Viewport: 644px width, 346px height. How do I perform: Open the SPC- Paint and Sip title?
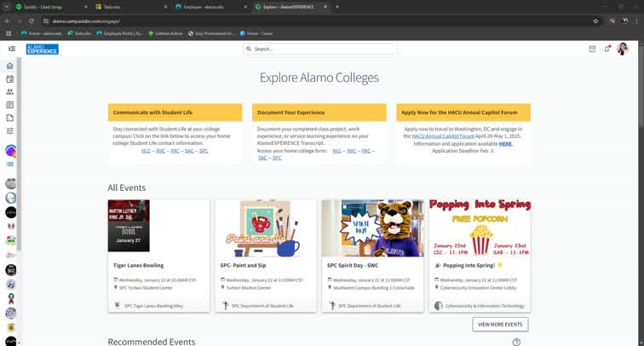[x=243, y=265]
